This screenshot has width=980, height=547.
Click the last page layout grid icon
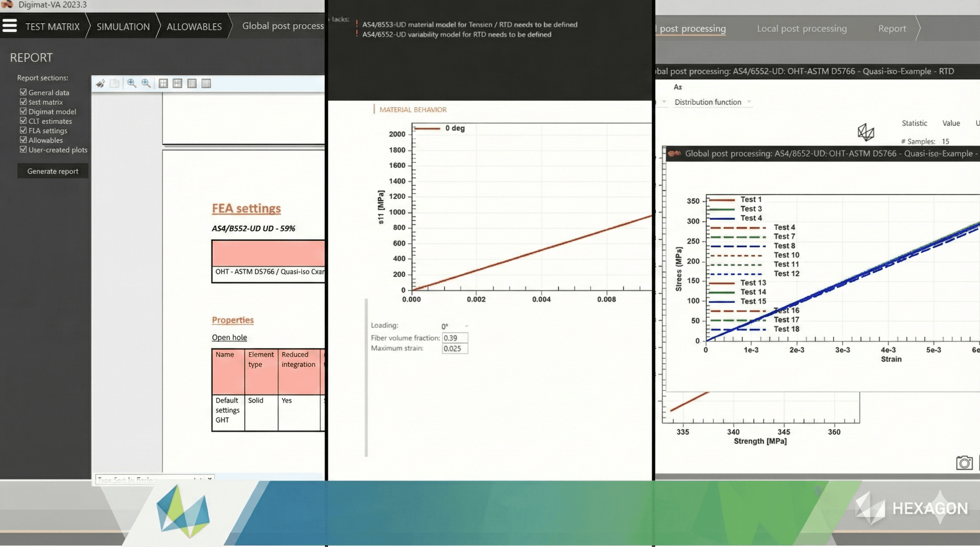(x=206, y=83)
